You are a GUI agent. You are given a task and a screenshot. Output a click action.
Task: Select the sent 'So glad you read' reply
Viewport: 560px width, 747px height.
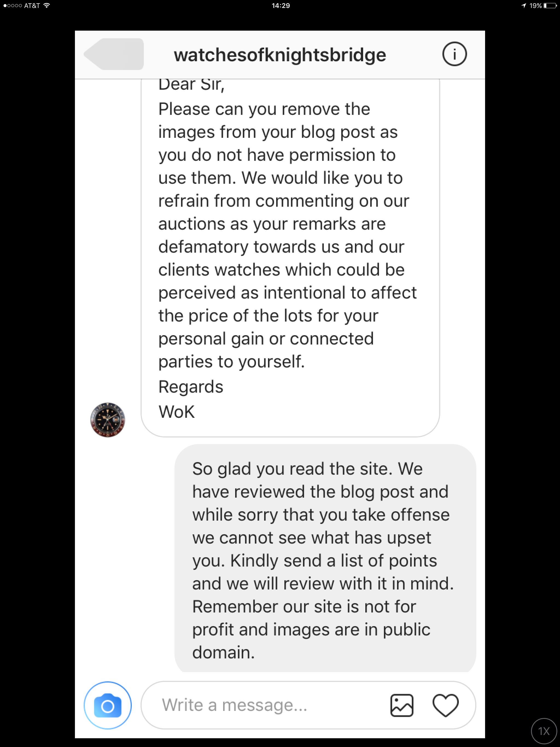click(x=325, y=558)
